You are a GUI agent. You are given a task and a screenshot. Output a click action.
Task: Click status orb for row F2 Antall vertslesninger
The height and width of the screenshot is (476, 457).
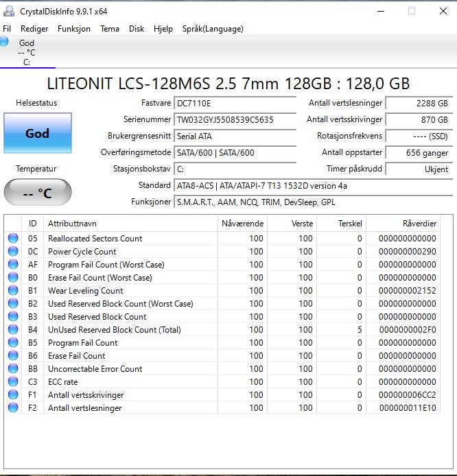pos(13,407)
